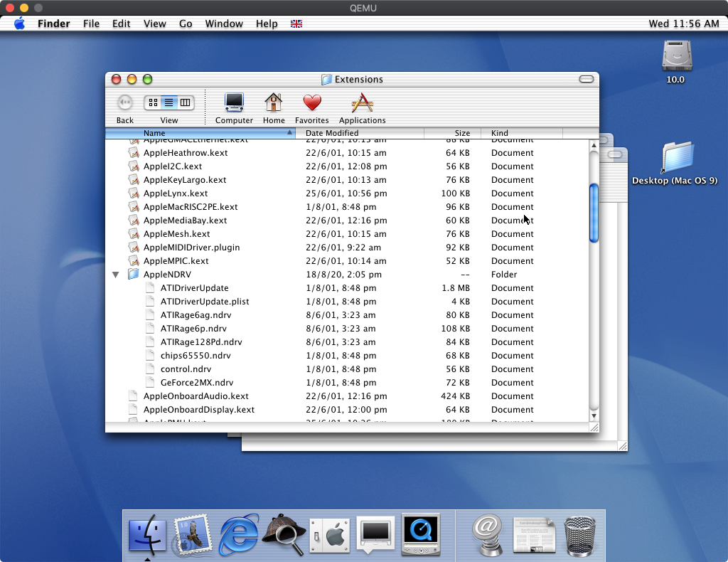728x562 pixels.
Task: Go back with the Back toolbar button
Action: tap(125, 102)
